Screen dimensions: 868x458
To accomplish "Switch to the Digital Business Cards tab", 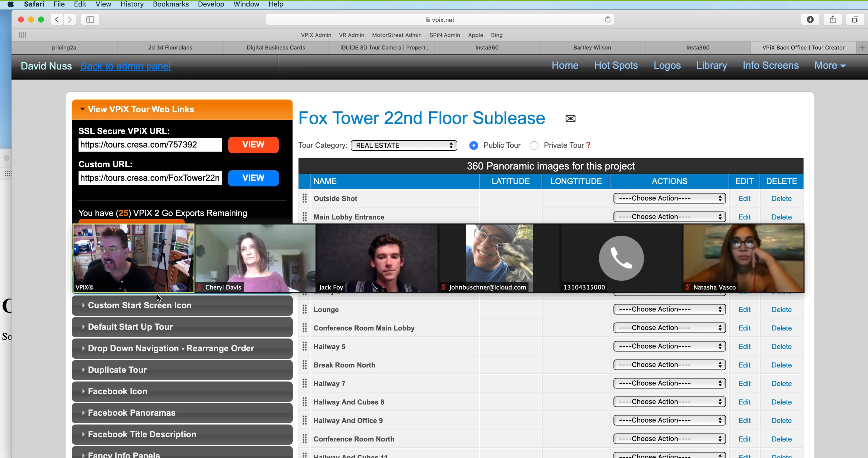I will tap(276, 47).
